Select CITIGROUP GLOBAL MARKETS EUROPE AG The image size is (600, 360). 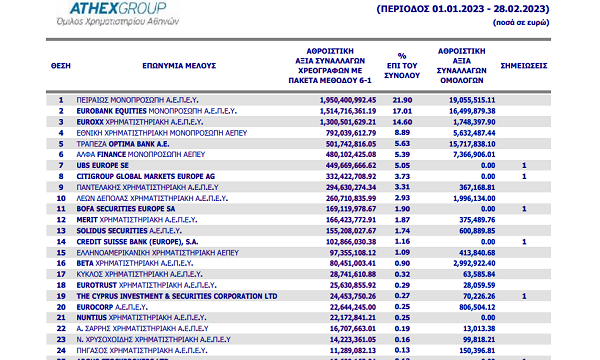(145, 177)
